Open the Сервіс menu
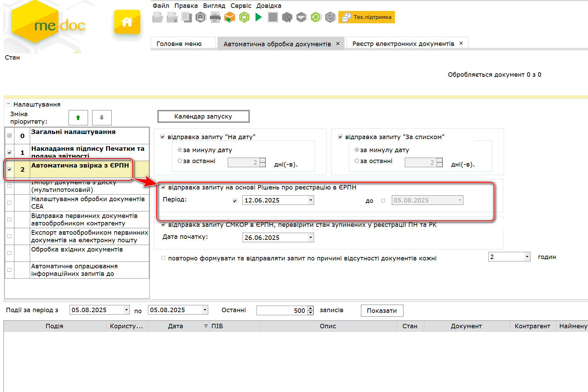The width and height of the screenshot is (588, 392). [x=241, y=6]
